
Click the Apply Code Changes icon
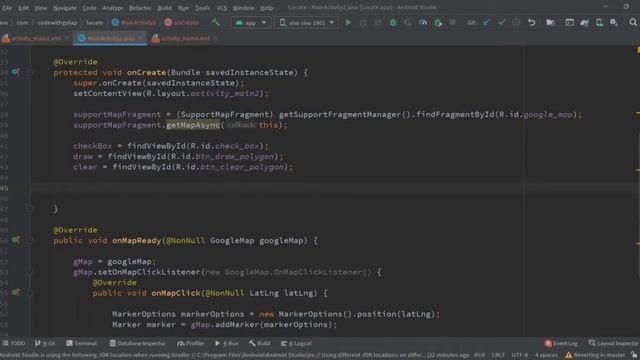click(x=378, y=22)
